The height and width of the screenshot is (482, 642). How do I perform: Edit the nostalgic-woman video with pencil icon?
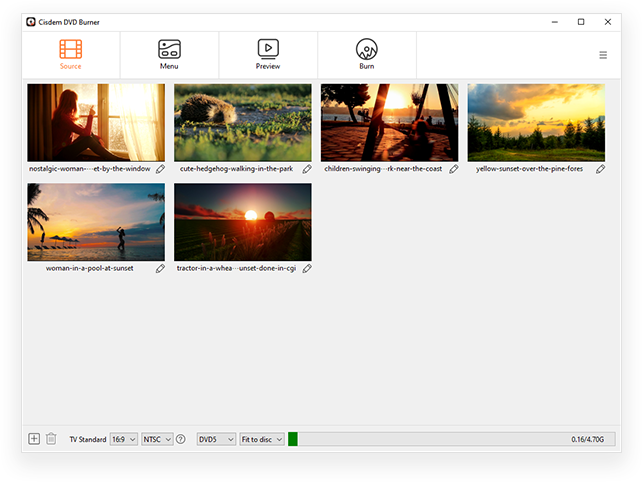coord(160,169)
